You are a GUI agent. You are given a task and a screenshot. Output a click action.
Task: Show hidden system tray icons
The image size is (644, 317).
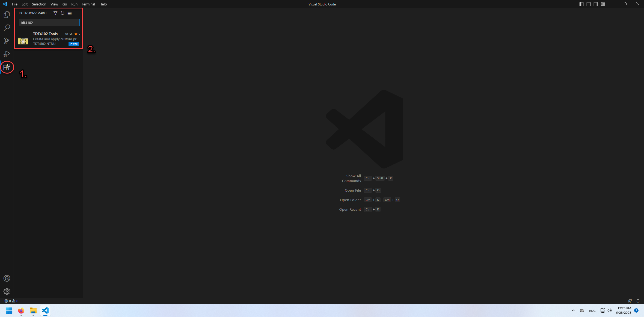click(573, 310)
